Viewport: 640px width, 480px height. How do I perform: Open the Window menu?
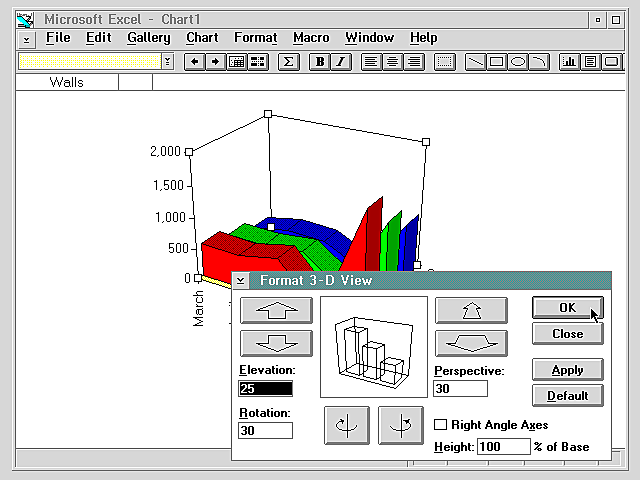click(370, 38)
